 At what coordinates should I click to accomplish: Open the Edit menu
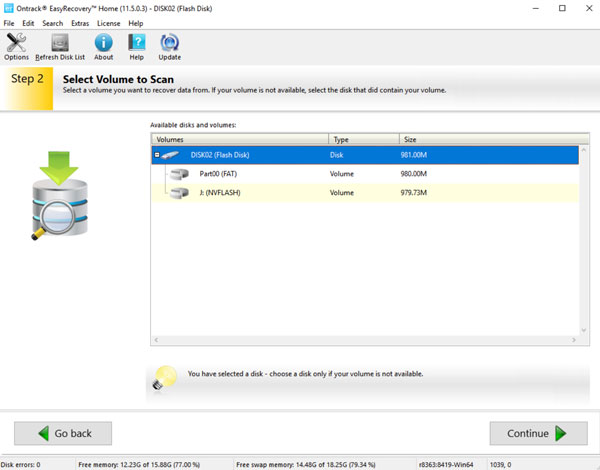click(28, 23)
